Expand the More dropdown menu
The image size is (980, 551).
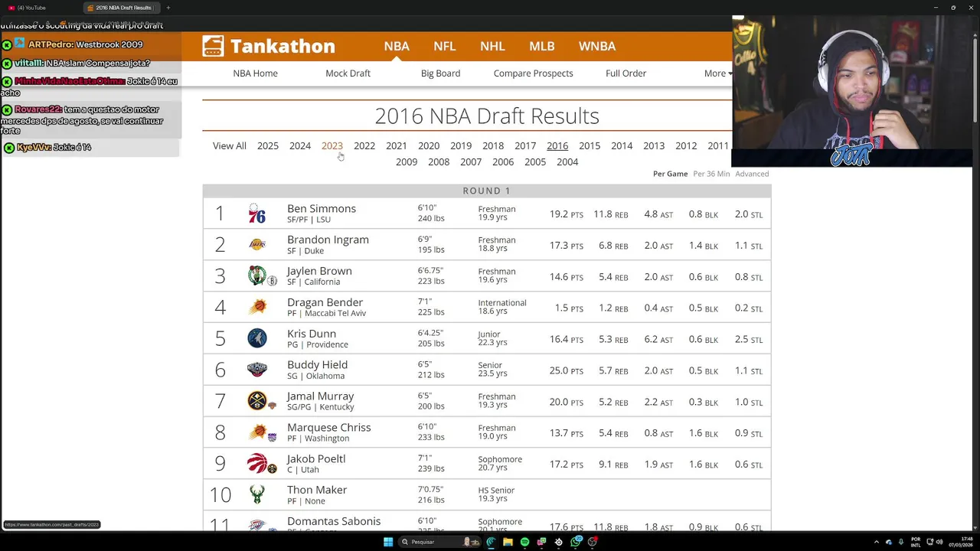point(717,73)
